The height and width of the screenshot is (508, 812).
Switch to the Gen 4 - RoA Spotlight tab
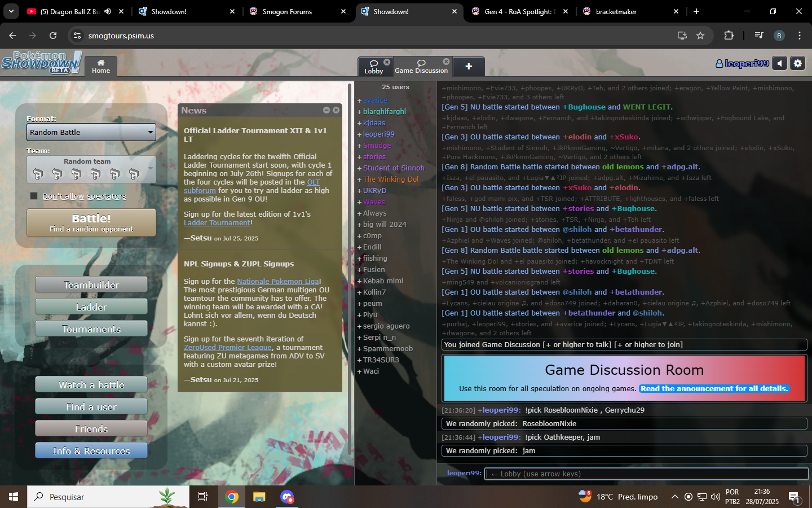coord(519,11)
